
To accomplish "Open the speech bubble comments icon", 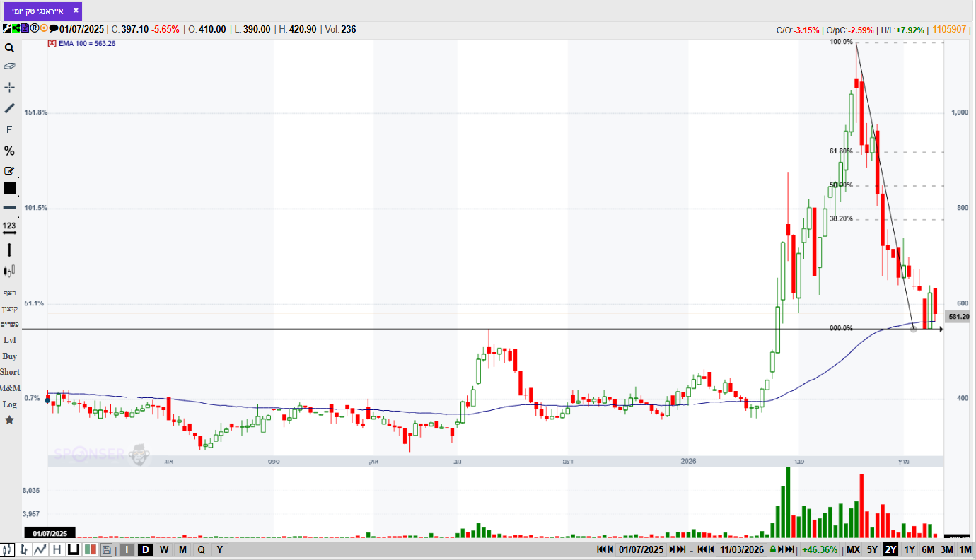I will (x=53, y=29).
